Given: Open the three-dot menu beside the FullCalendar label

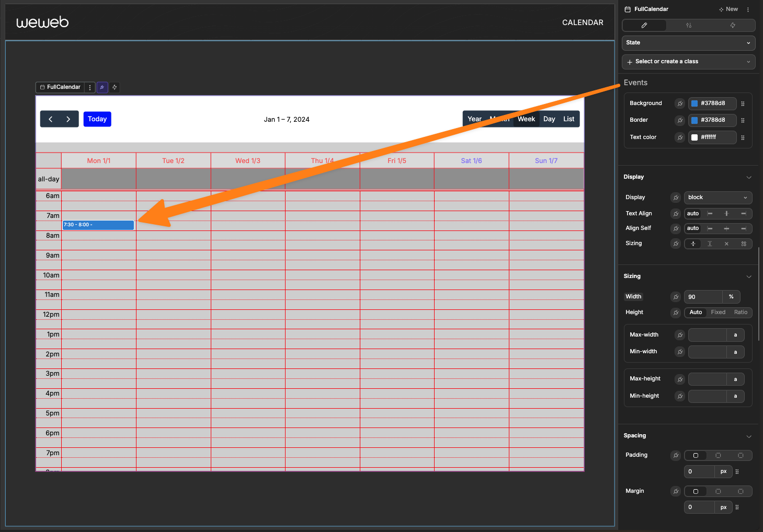Looking at the screenshot, I should click(90, 87).
